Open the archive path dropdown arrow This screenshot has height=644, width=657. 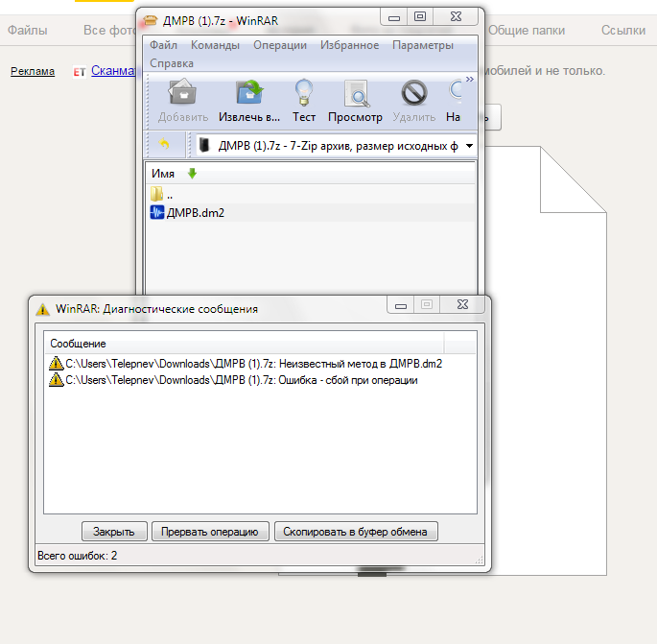tap(469, 146)
